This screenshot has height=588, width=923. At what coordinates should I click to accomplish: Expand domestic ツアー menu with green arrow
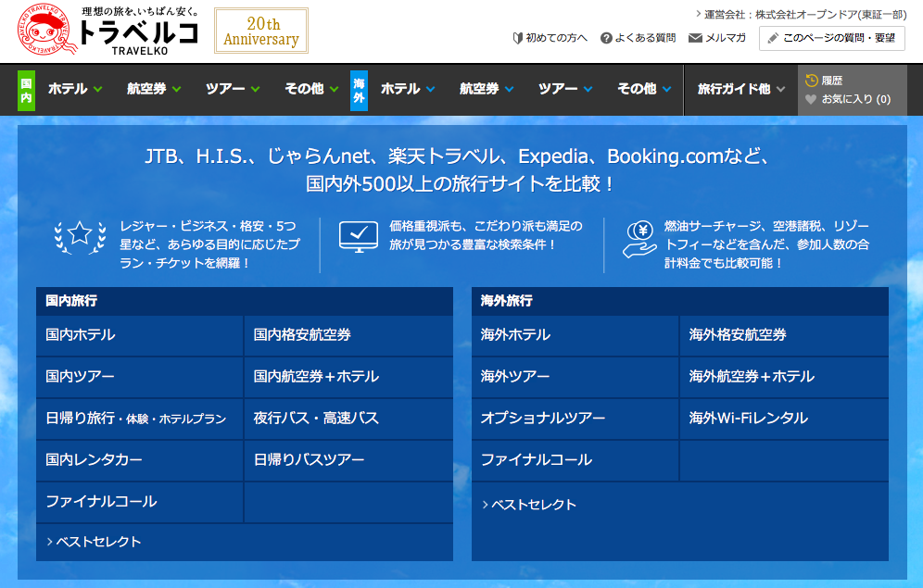tap(233, 89)
